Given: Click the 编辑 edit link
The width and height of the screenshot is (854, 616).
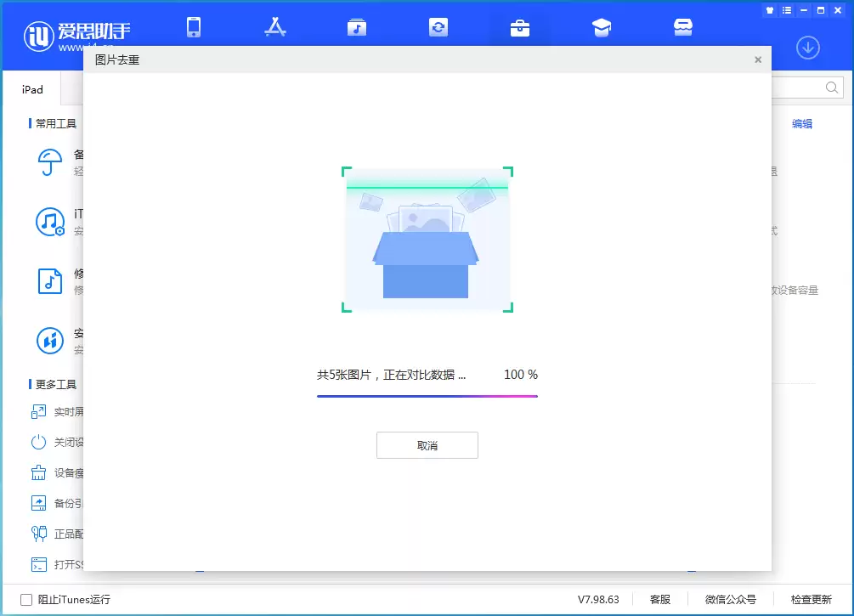Looking at the screenshot, I should click(801, 124).
